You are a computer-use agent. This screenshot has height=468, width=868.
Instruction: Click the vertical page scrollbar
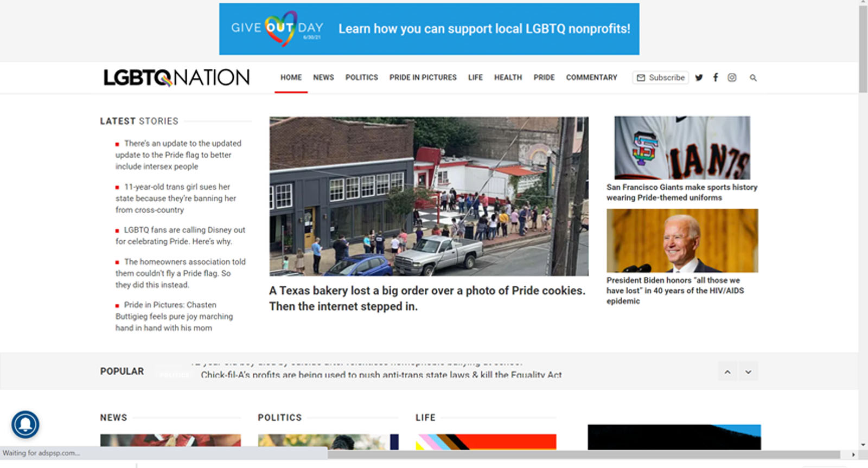863,49
